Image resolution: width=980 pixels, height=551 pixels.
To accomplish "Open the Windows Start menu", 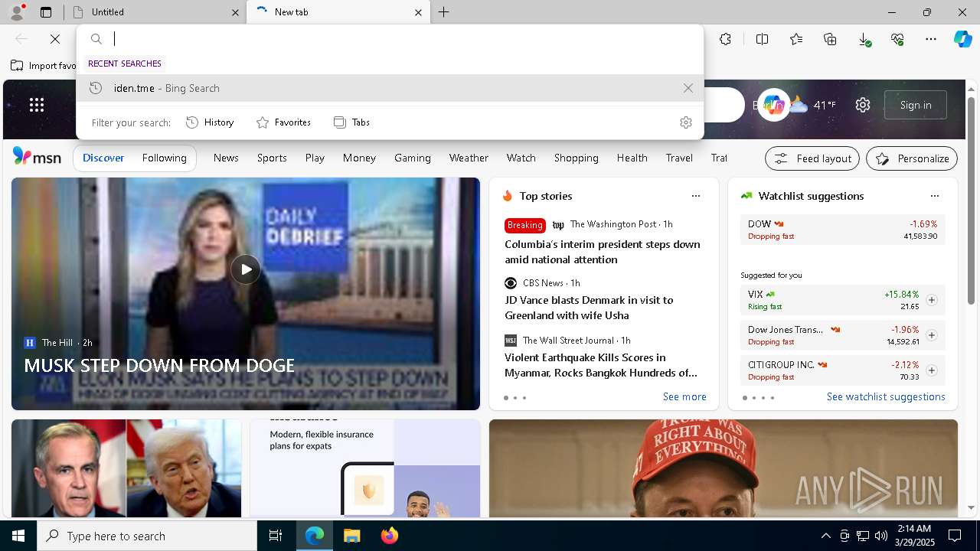I will pos(18,536).
